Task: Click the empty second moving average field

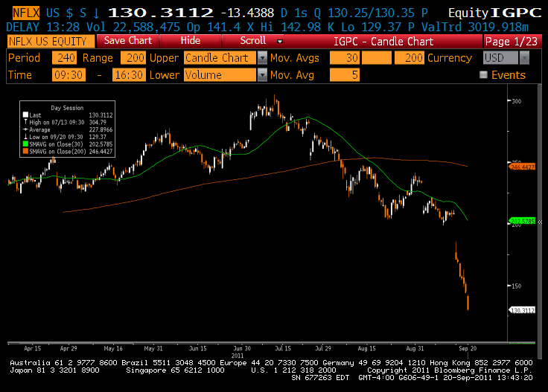Action: click(x=377, y=58)
